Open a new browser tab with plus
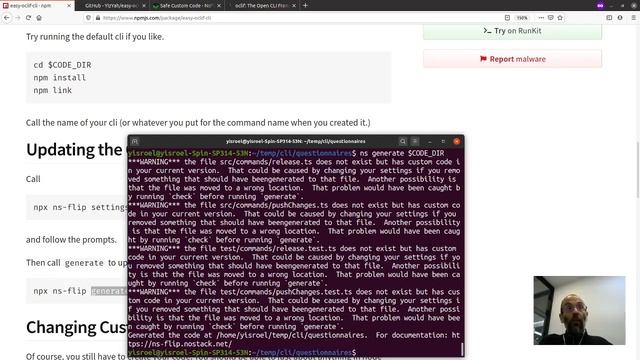The image size is (640, 360). coord(305,6)
